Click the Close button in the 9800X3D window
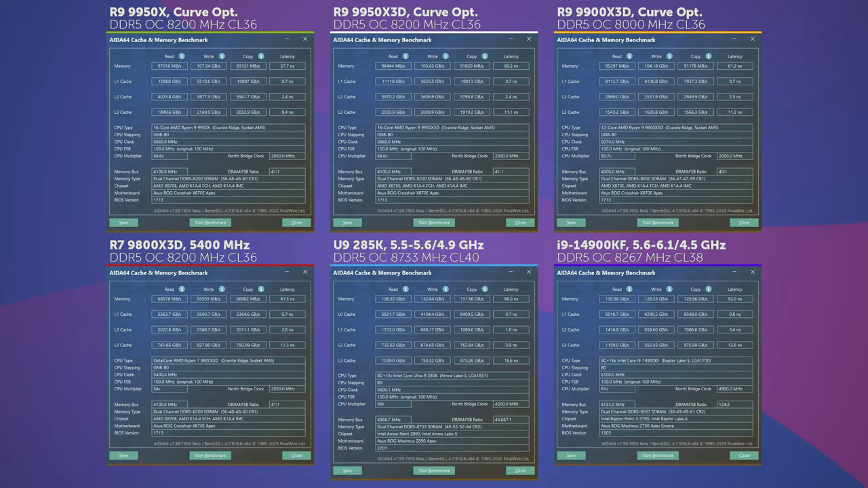 pos(296,455)
